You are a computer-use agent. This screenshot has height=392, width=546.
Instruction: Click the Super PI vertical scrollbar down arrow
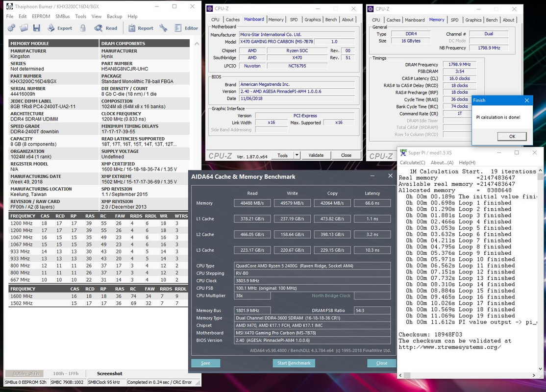[x=541, y=368]
